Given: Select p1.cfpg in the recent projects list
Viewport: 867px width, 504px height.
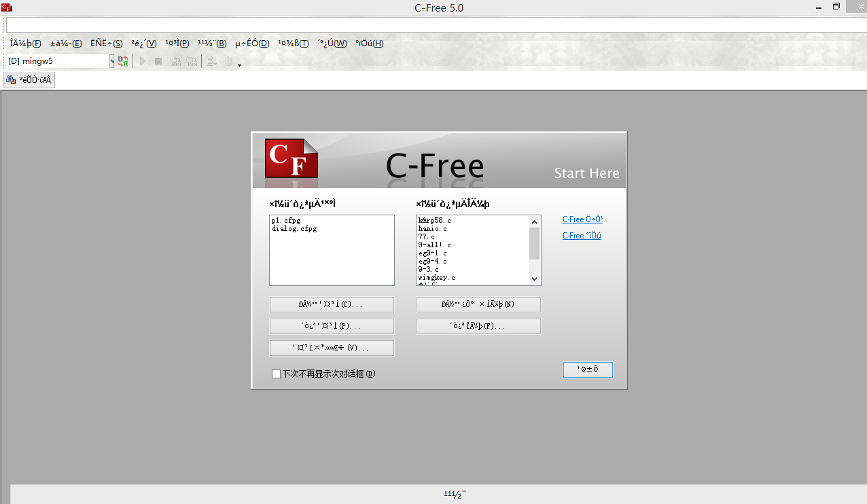Looking at the screenshot, I should pos(285,221).
